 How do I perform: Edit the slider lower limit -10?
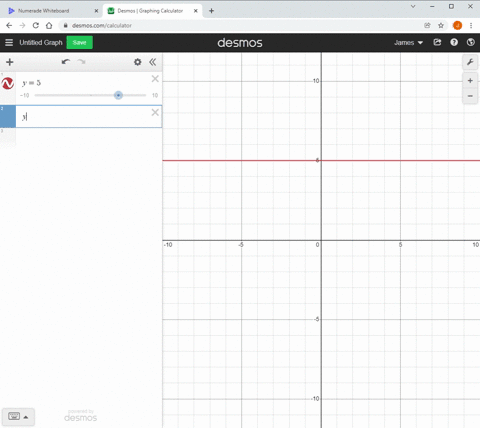(x=24, y=95)
